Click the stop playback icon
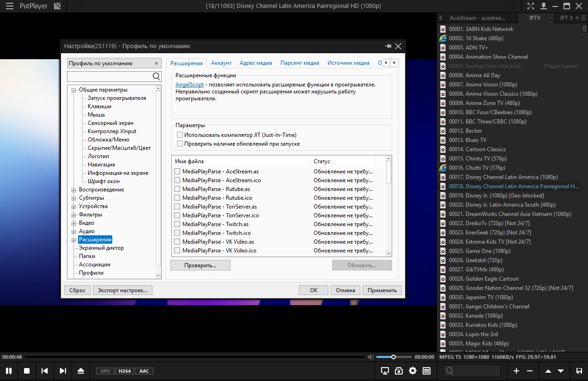588x381 pixels. point(27,371)
